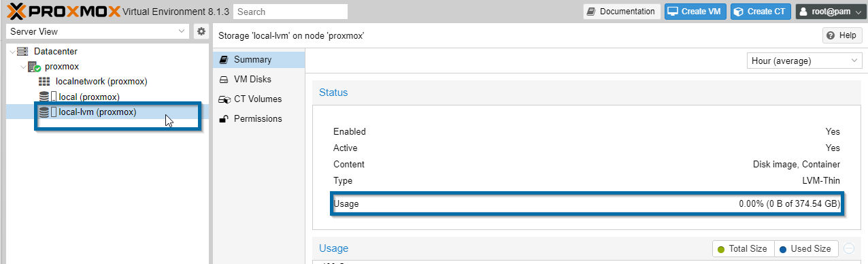Select the proxmox node in tree
Screen dimensions: 868x264
62,66
